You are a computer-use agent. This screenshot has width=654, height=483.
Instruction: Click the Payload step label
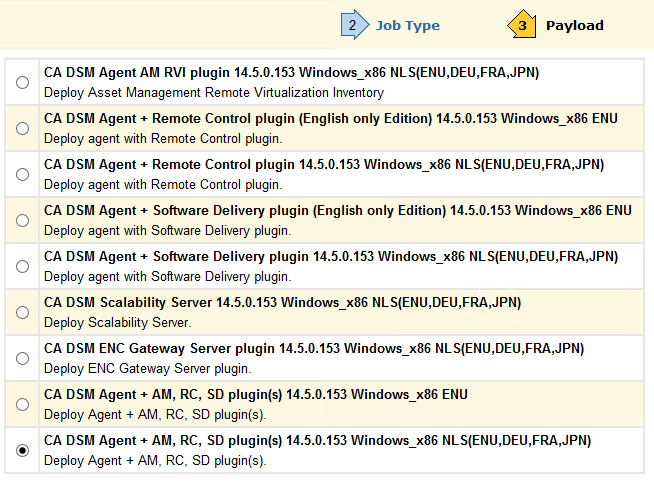coord(574,26)
